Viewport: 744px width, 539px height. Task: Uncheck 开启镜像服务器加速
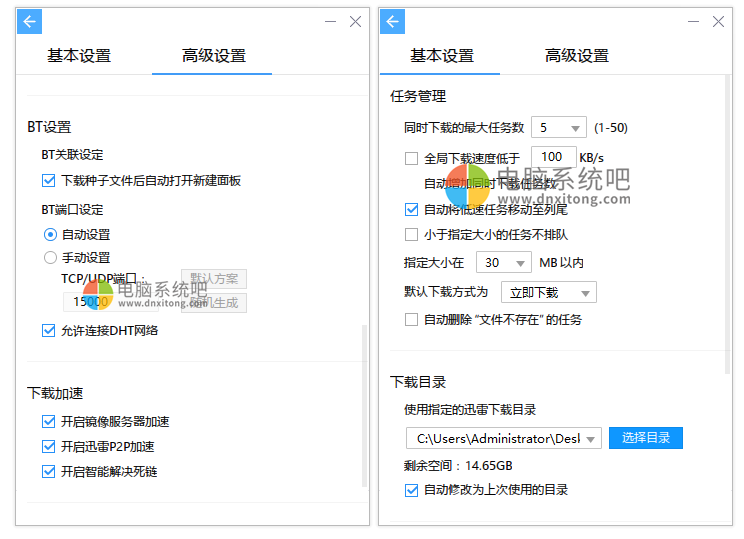(49, 422)
